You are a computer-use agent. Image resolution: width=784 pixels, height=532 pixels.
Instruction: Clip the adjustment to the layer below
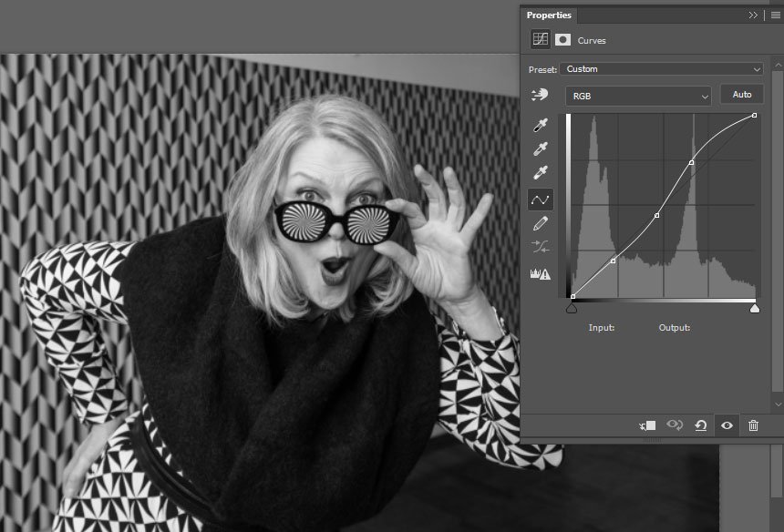tap(649, 425)
